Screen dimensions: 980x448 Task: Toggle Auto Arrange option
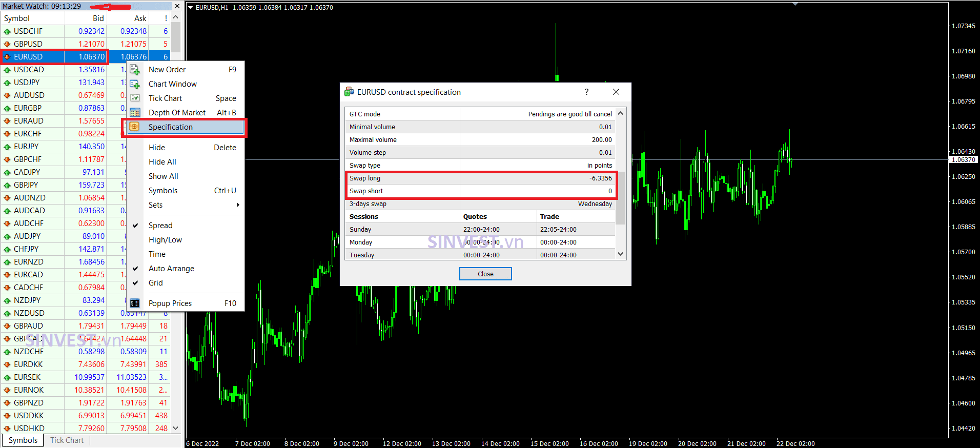tap(136, 269)
